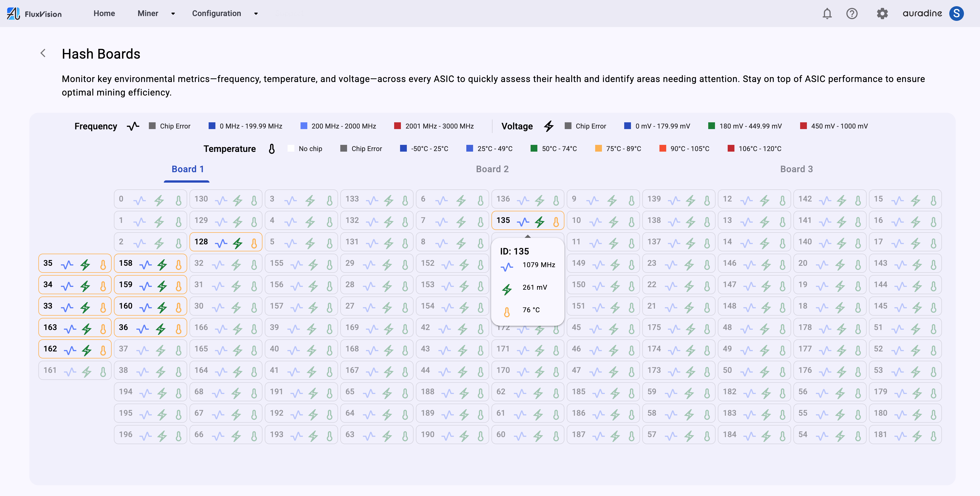
Task: Expand the Miner dropdown menu
Action: pyautogui.click(x=156, y=14)
